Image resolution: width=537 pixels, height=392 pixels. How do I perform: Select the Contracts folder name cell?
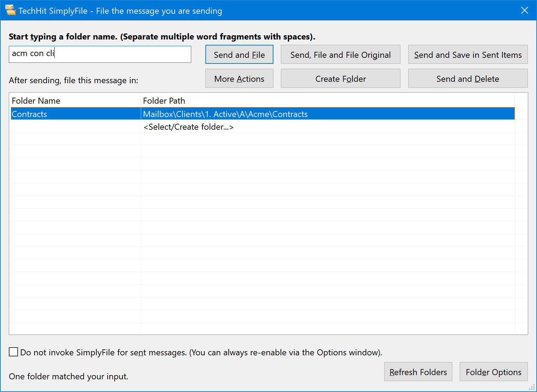tap(76, 114)
